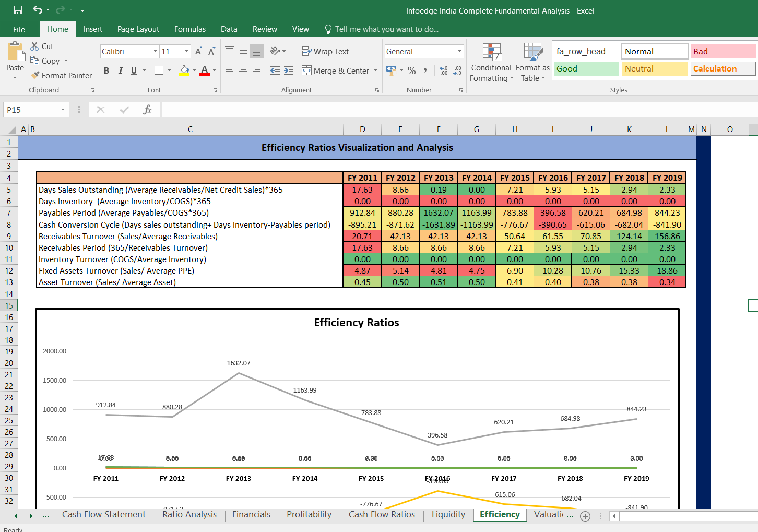
Task: Open the Paste options arrow
Action: point(15,77)
